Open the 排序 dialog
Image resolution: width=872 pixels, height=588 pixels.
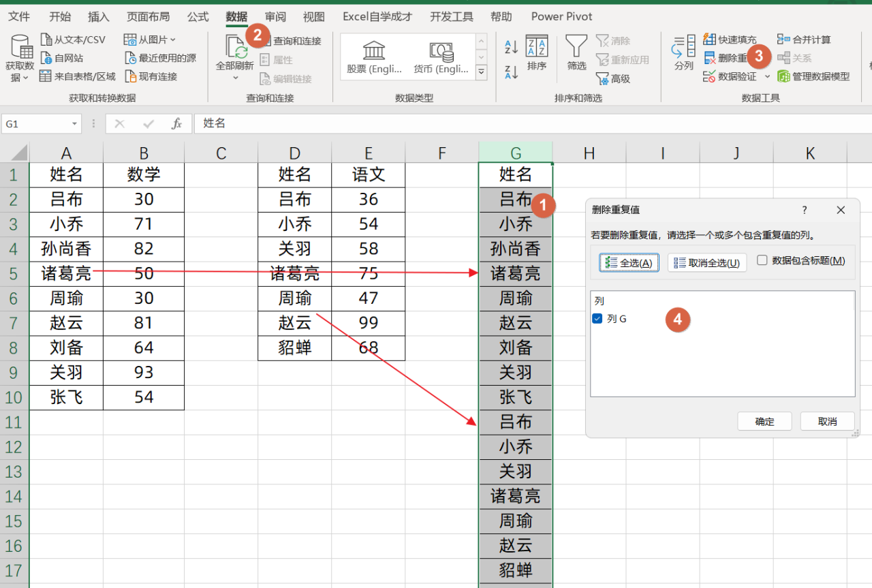pos(537,53)
